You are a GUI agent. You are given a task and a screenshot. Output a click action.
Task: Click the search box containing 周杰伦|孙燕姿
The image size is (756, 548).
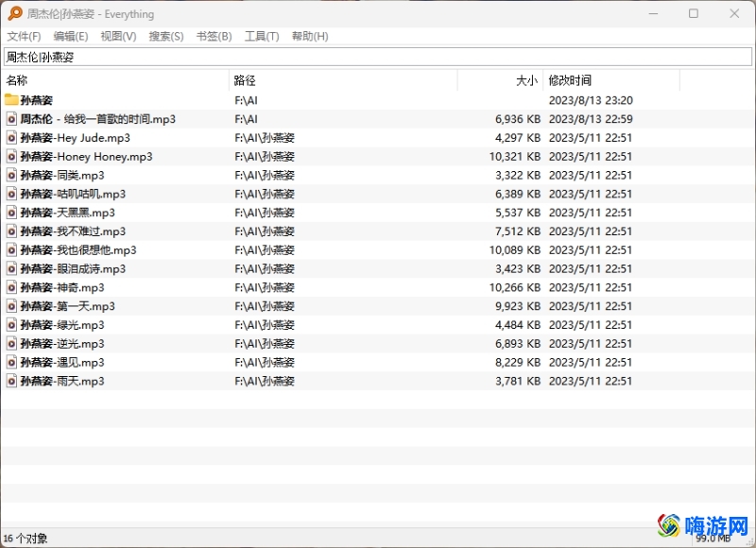pos(378,57)
